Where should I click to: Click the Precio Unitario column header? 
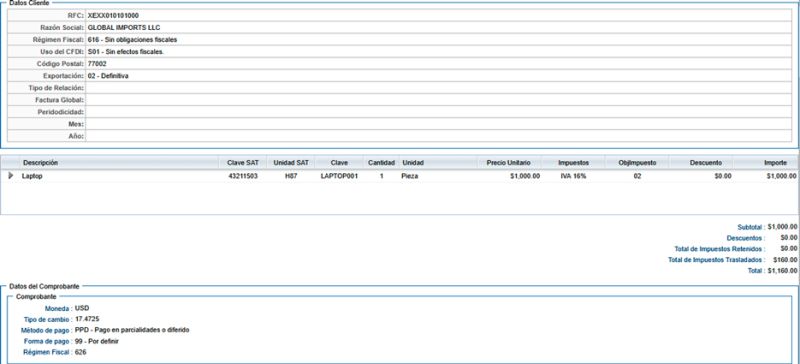pos(508,163)
